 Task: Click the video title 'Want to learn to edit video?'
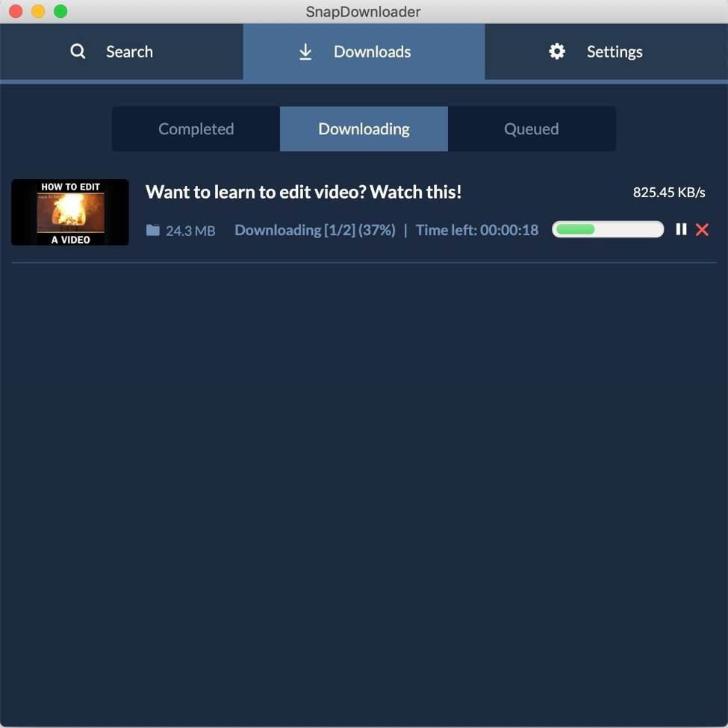303,192
